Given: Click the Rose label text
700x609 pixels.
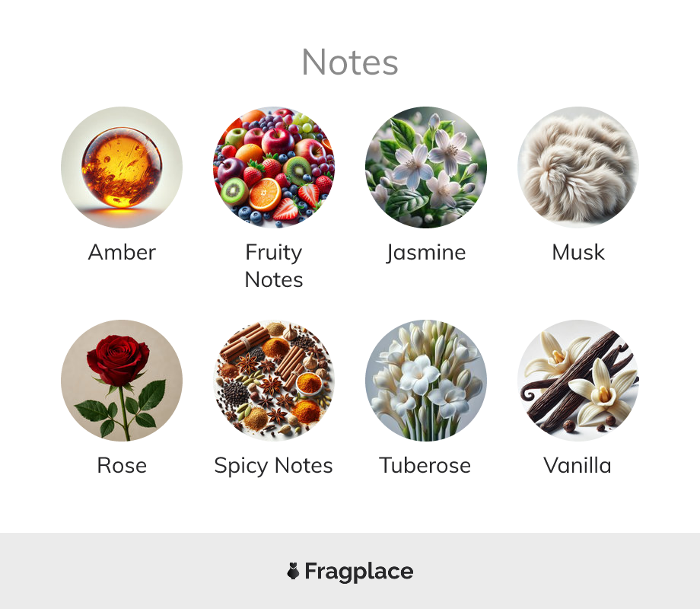Looking at the screenshot, I should [x=122, y=466].
